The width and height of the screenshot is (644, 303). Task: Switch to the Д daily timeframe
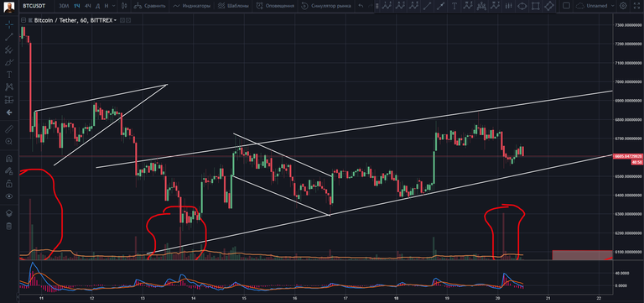pos(97,6)
